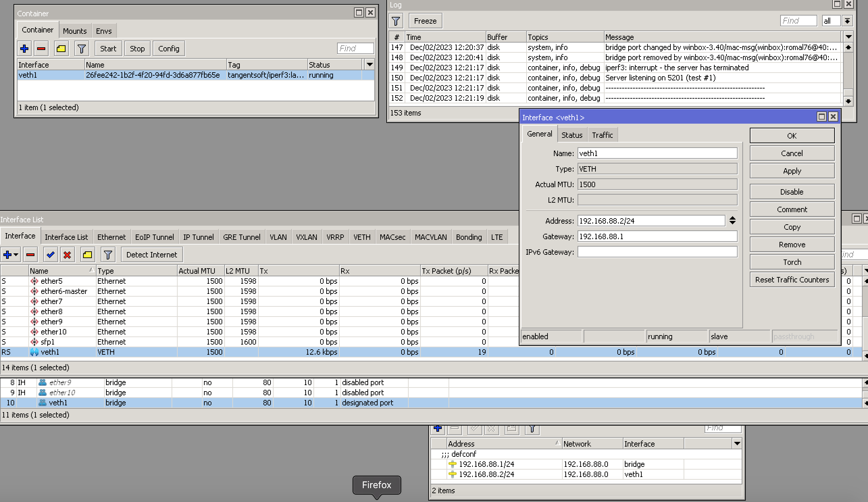Expand Address field stepper arrows in veth1 dialog

(x=733, y=221)
